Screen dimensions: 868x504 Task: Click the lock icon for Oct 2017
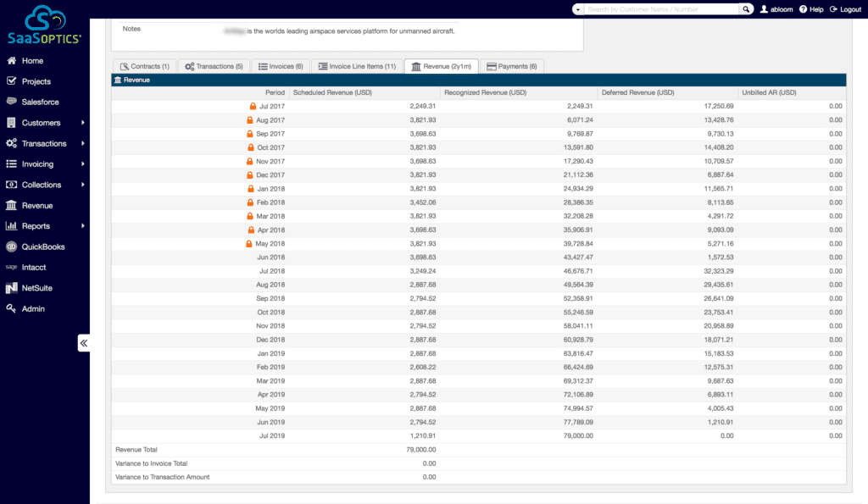click(251, 147)
